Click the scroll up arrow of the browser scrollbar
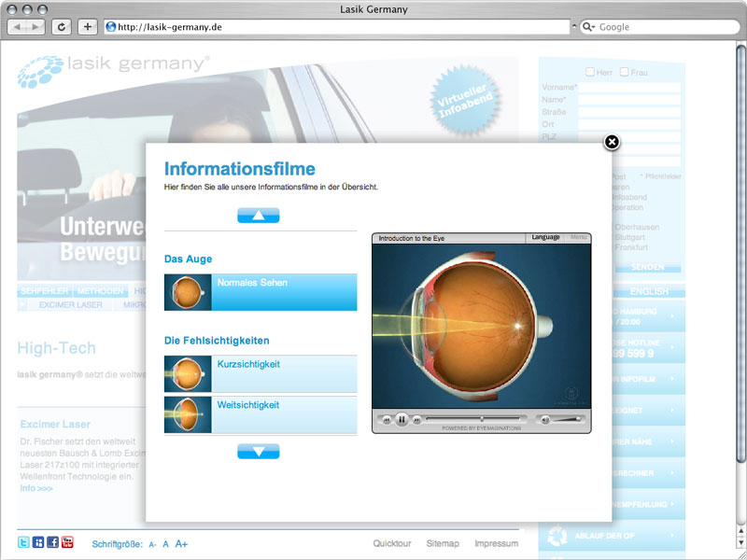Screen dimensions: 747x560 [x=741, y=531]
